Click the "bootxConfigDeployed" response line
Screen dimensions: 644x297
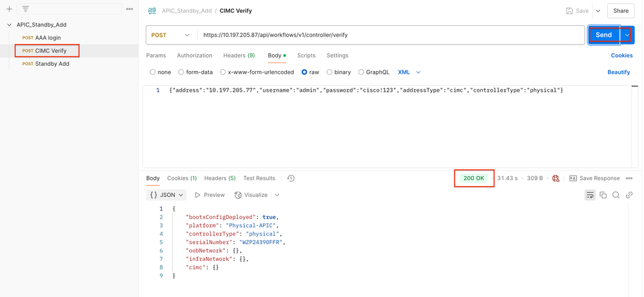[x=233, y=217]
